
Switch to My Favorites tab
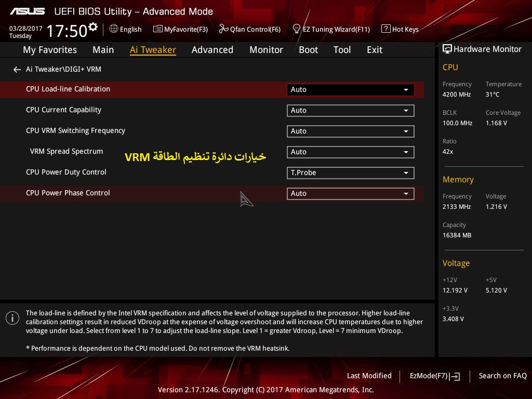tap(50, 50)
